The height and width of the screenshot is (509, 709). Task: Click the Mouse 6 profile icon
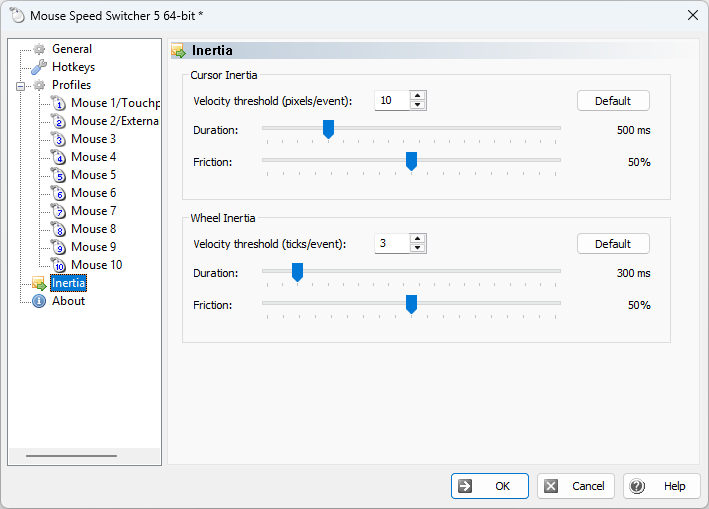pyautogui.click(x=58, y=193)
